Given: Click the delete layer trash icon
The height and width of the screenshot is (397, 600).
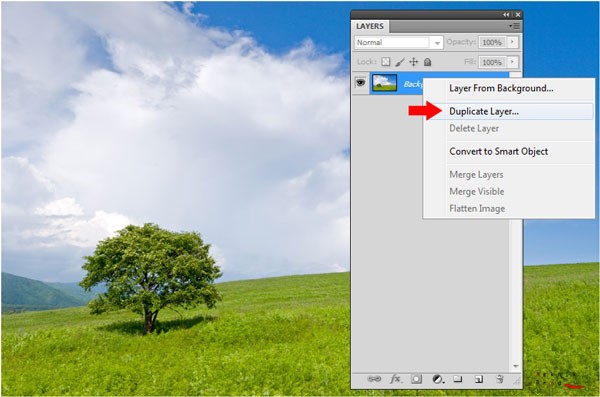Looking at the screenshot, I should 499,379.
